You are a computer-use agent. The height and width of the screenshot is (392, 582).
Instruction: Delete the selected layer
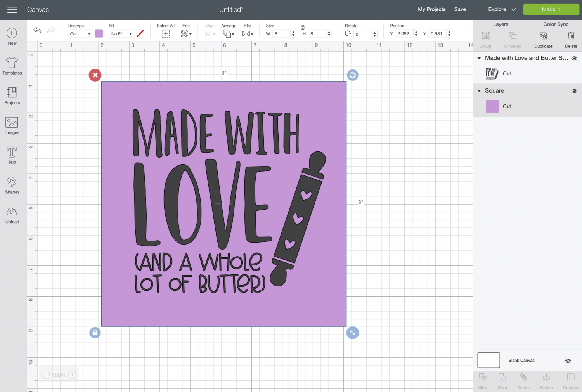tap(571, 36)
